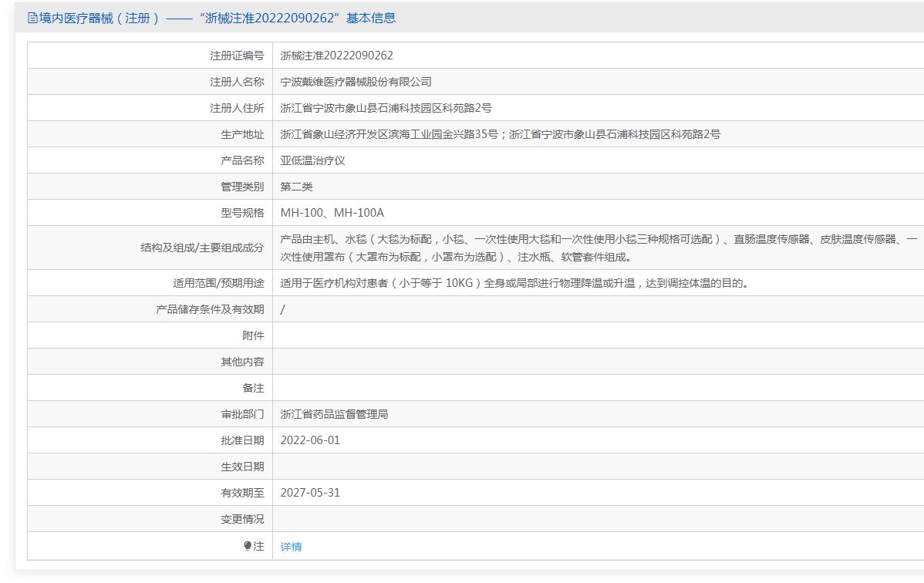
Task: Click the intended use text in 适用范围 row
Action: [x=514, y=283]
